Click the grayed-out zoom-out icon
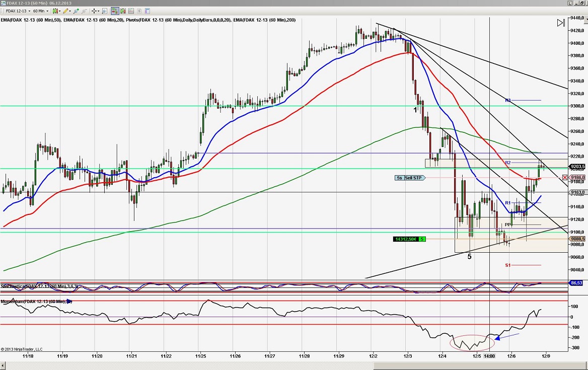 84,11
